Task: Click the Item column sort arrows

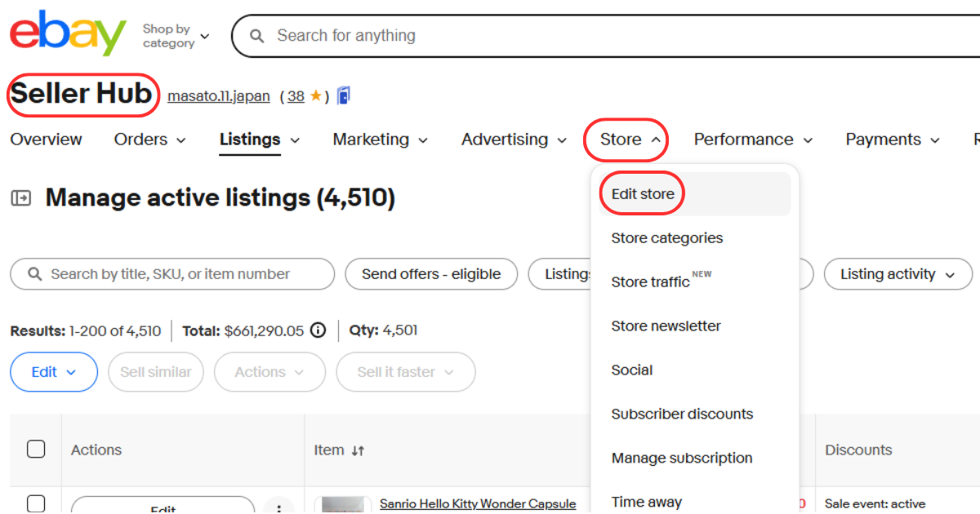Action: pos(358,450)
